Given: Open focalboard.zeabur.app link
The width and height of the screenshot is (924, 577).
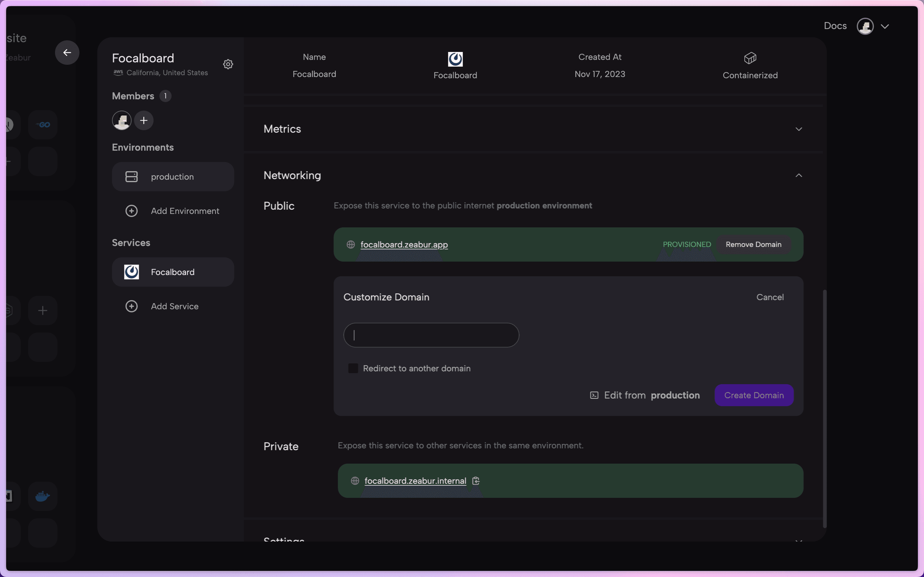Looking at the screenshot, I should (404, 244).
